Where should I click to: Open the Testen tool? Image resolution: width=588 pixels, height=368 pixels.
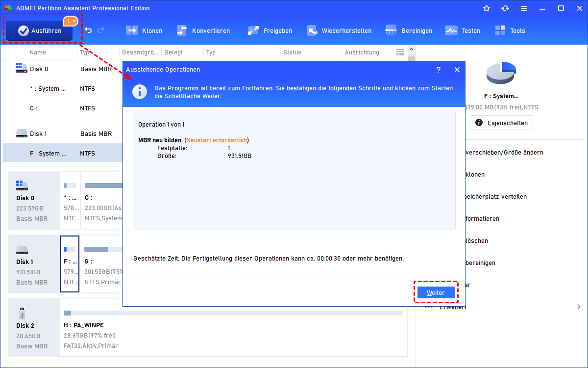point(463,30)
